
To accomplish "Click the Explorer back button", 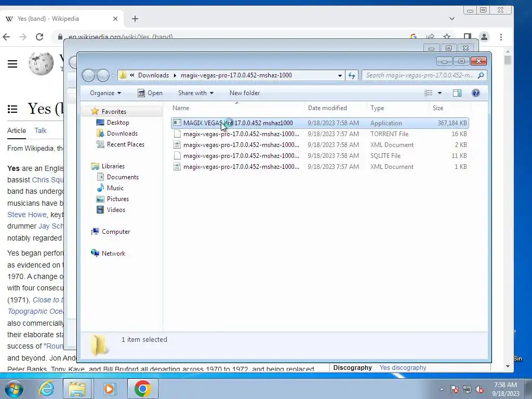I will coord(88,75).
